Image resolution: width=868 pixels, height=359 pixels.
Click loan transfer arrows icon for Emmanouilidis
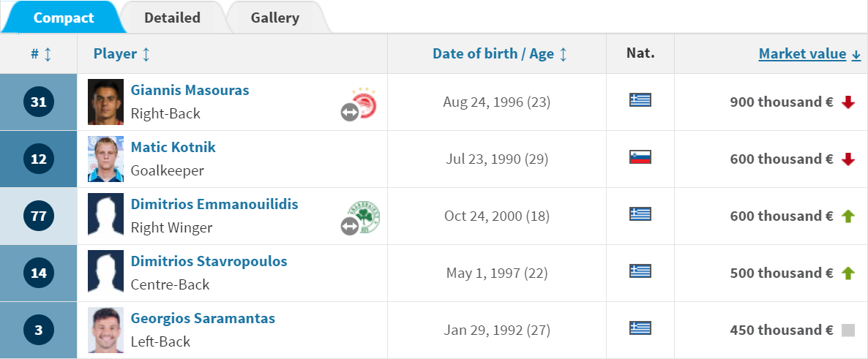pyautogui.click(x=350, y=226)
